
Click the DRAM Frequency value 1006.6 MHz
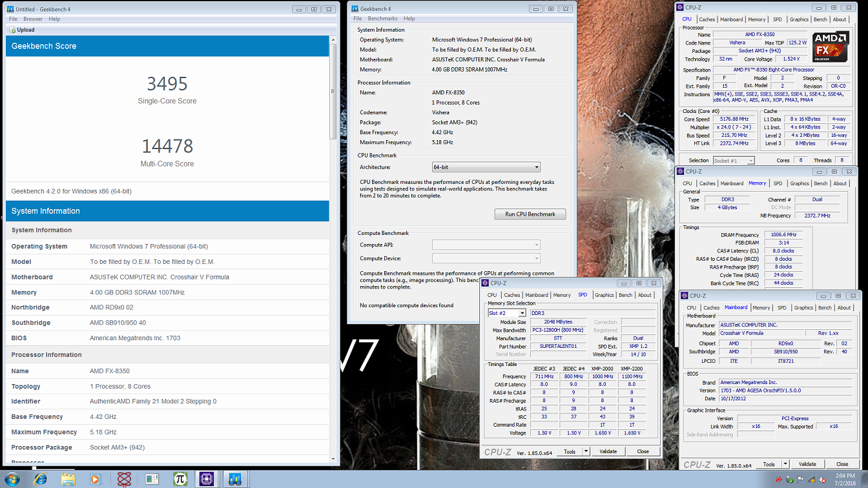pyautogui.click(x=784, y=235)
